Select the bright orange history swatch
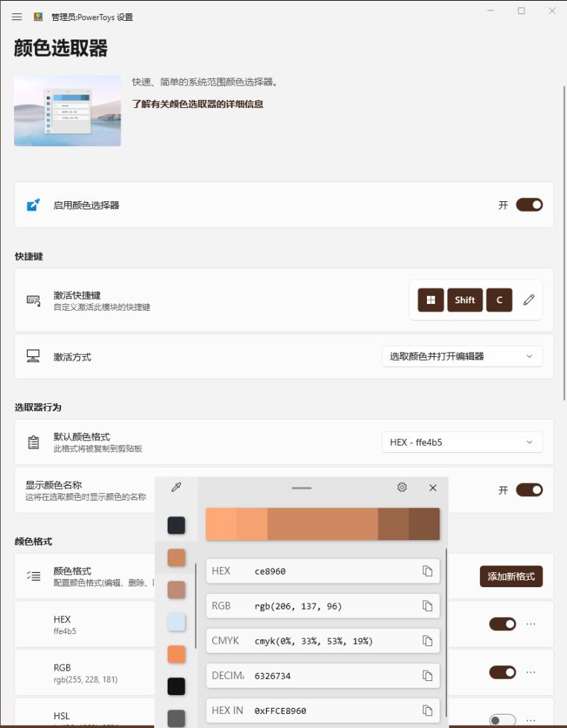 (x=176, y=654)
